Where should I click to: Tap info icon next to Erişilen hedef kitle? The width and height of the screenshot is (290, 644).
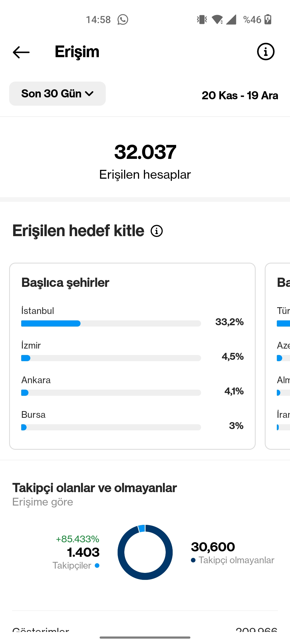point(157,231)
